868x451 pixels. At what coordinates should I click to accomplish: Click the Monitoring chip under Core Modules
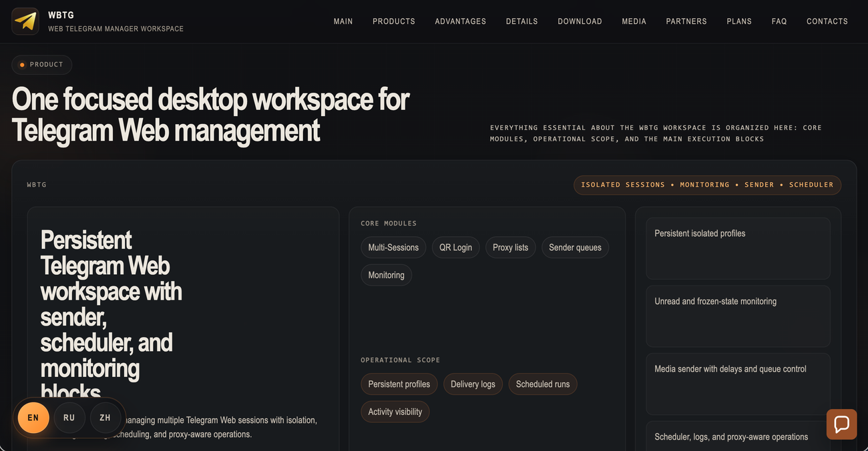point(387,275)
